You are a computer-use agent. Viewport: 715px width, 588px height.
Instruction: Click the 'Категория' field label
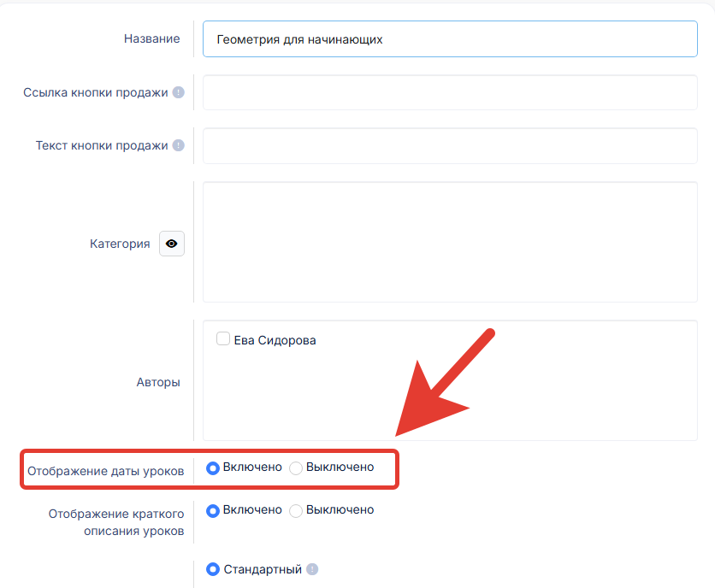[x=120, y=244]
